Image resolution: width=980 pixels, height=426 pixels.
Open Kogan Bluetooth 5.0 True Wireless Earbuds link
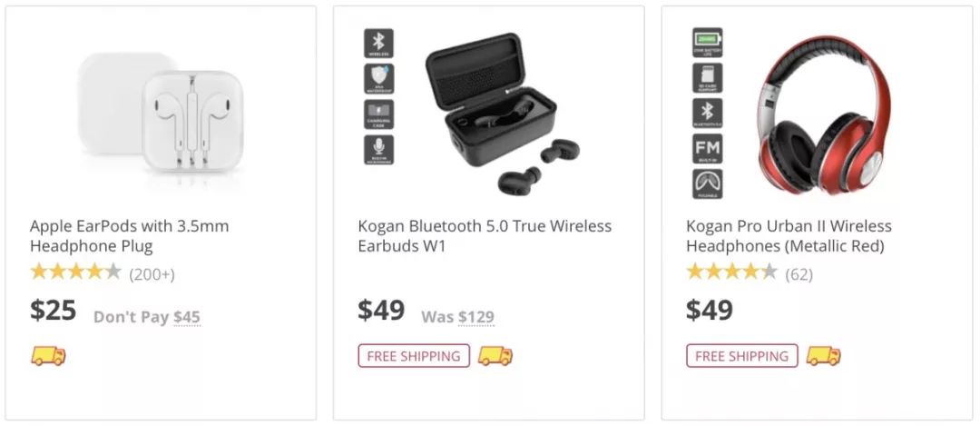[x=485, y=235]
